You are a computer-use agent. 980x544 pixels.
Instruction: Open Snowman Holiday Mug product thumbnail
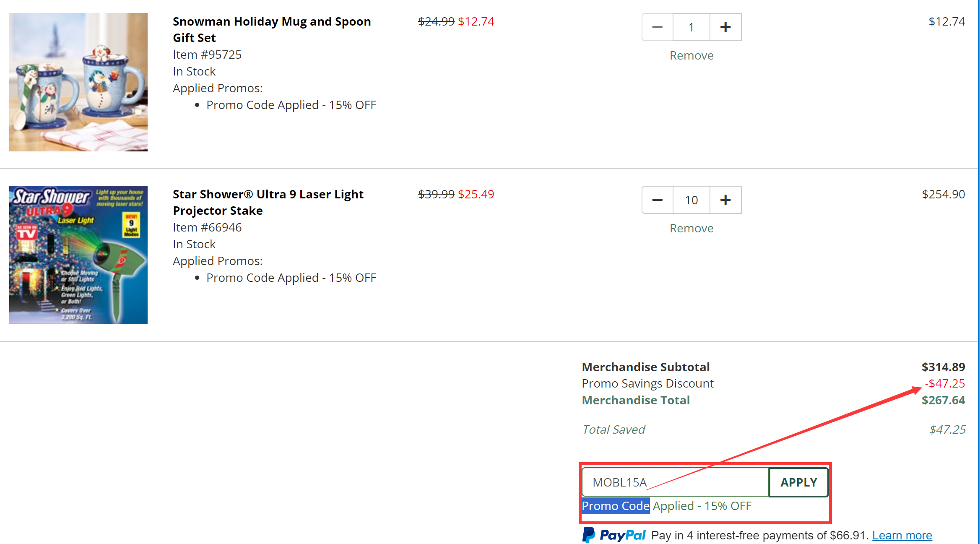point(78,82)
